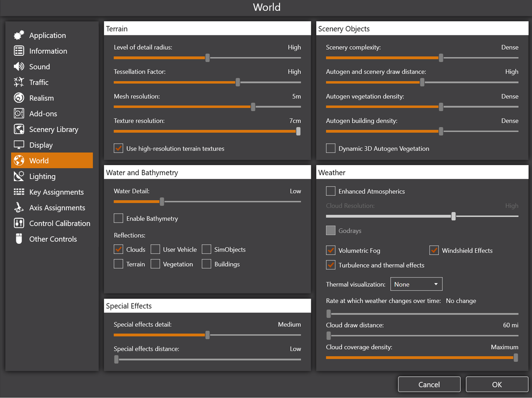
Task: Go to the Traffic settings
Action: [52, 82]
